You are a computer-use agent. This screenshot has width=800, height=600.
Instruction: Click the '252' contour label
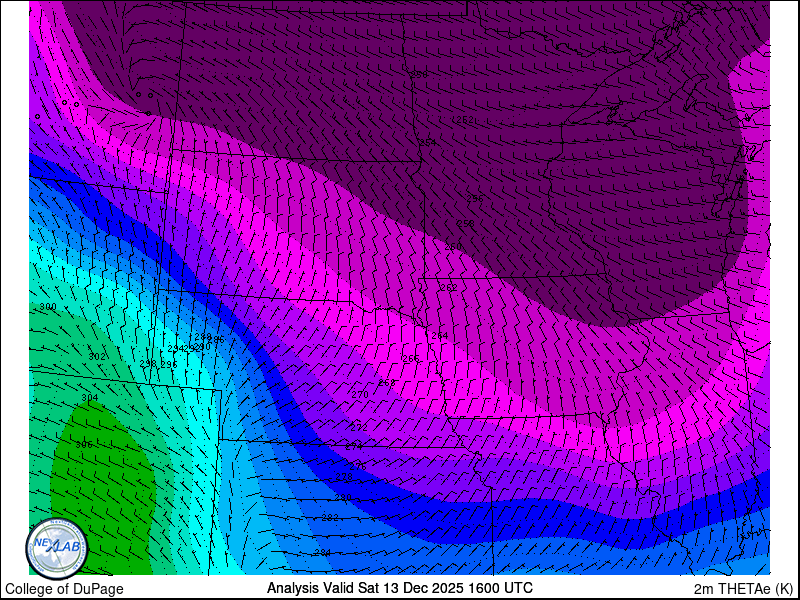pos(465,120)
